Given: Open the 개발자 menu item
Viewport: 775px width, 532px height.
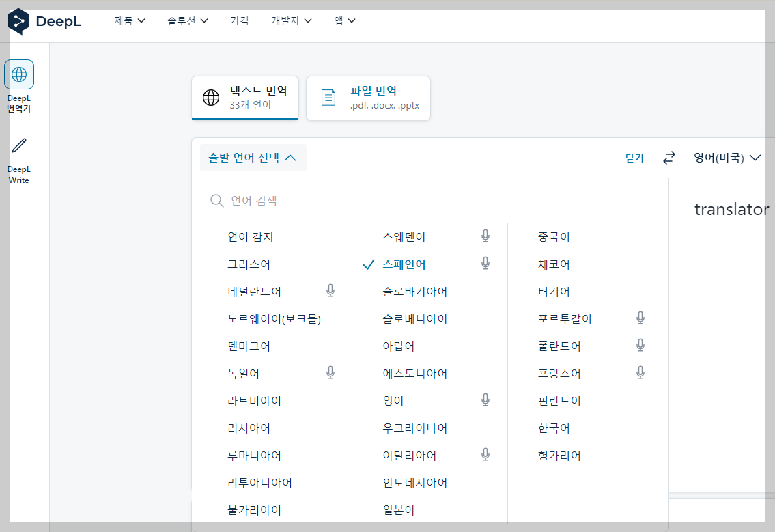Looking at the screenshot, I should coord(291,20).
